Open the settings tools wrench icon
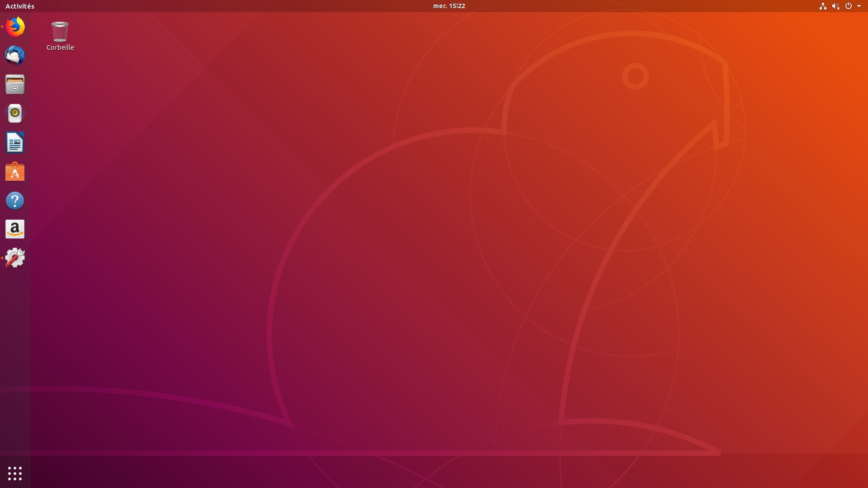This screenshot has height=488, width=868. [15, 258]
